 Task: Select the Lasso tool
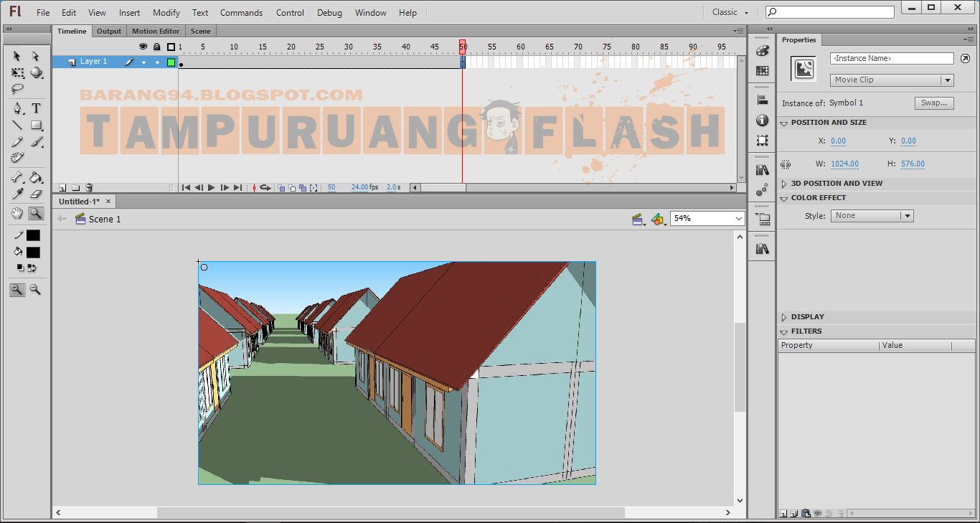point(17,90)
